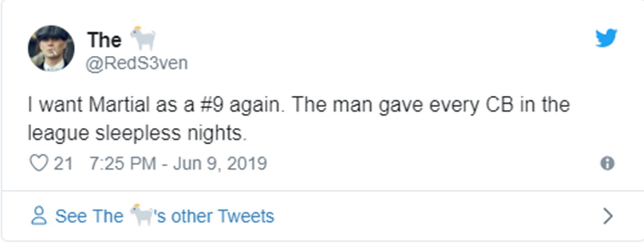Click the goat emoji beside the display name
The image size is (644, 246).
point(143,38)
